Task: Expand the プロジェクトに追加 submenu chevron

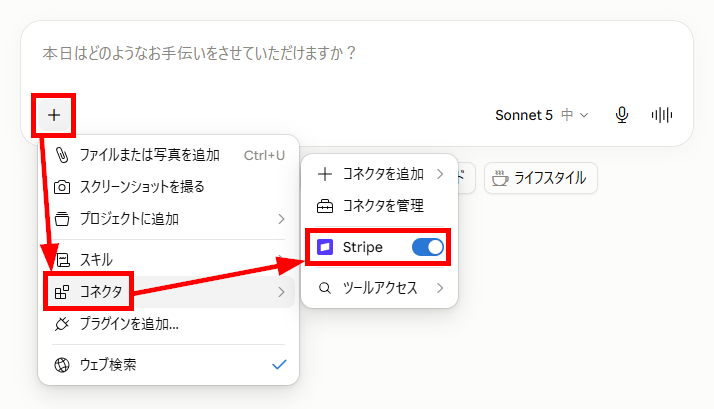Action: [x=281, y=219]
